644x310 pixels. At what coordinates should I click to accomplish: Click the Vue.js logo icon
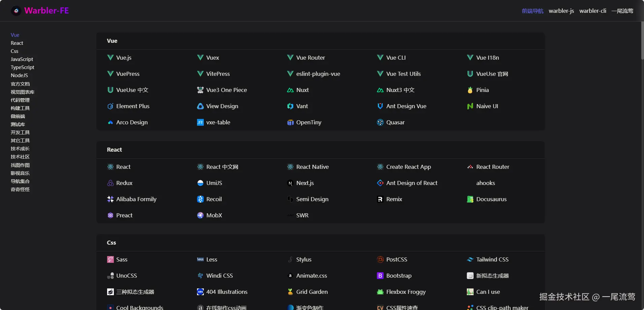point(110,58)
